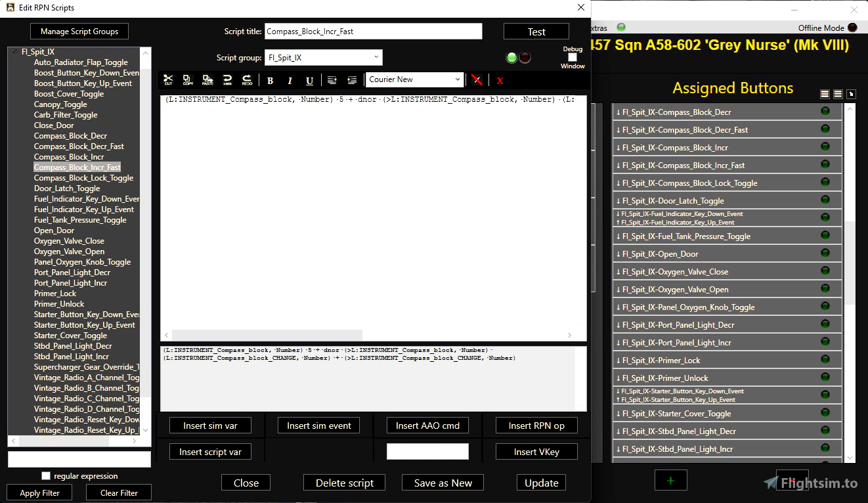Click the green status light beside FI_Spit_IX-Primer_Lock

pos(825,360)
